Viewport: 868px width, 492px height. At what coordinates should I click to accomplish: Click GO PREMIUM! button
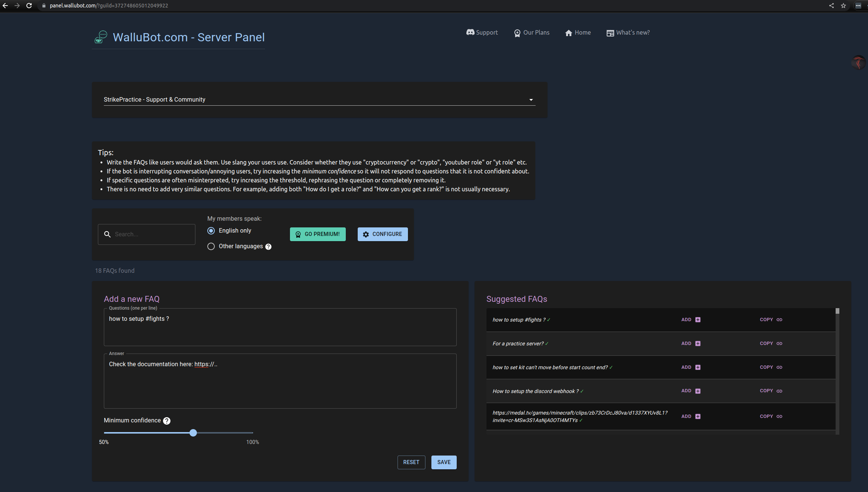coord(318,234)
